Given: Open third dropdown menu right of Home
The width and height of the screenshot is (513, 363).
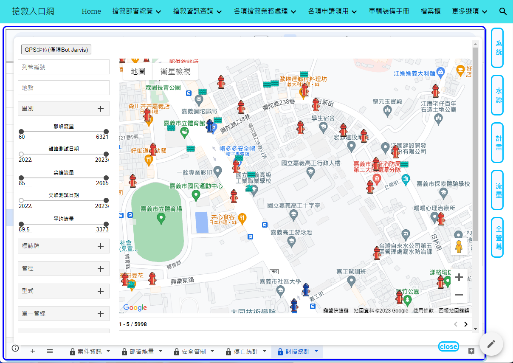Looking at the screenshot, I should pos(265,11).
